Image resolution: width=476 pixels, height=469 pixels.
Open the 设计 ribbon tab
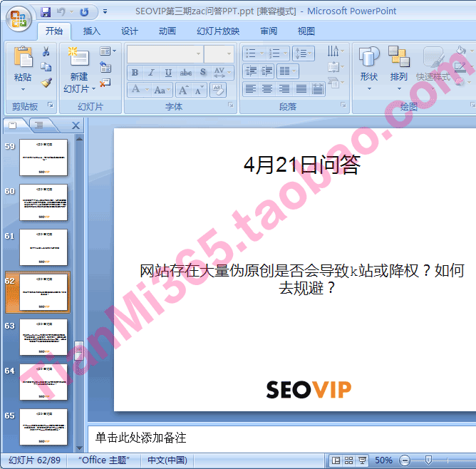pyautogui.click(x=129, y=31)
